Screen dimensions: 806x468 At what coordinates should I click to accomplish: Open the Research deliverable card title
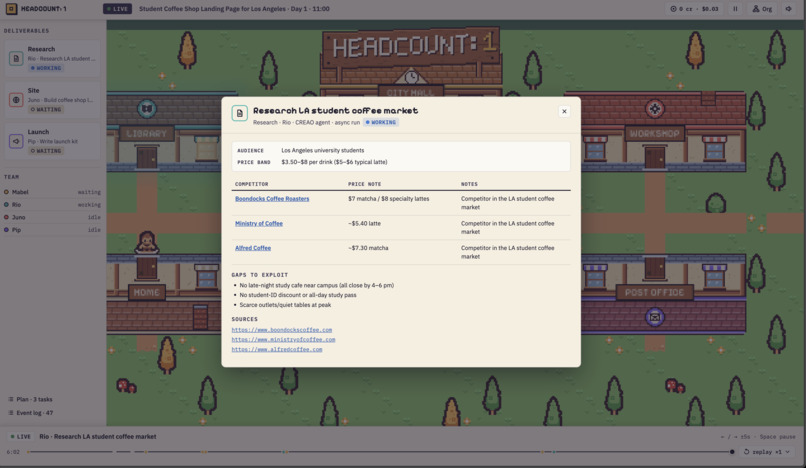coord(41,49)
